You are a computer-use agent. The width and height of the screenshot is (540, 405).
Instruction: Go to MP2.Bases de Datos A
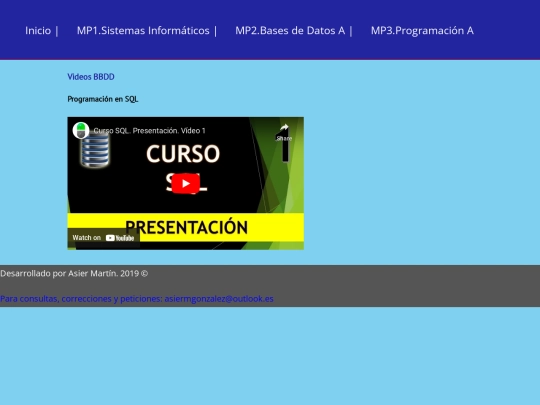tap(290, 31)
